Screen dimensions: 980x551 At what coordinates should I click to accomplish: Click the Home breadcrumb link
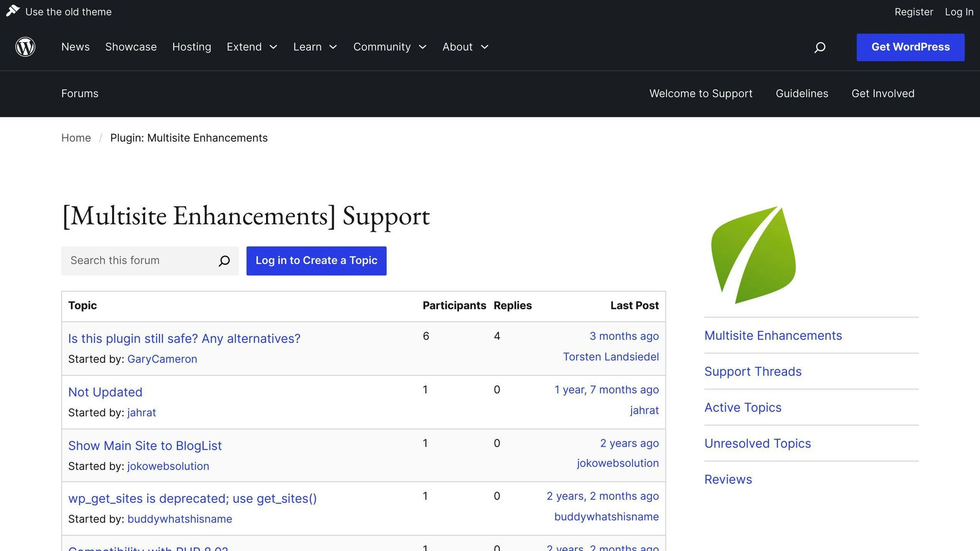click(76, 138)
